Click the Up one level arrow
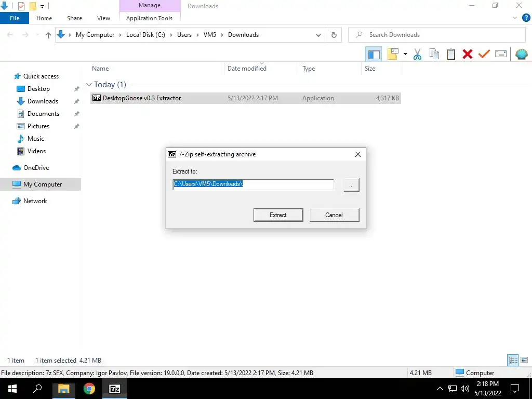The image size is (532, 399). [48, 35]
